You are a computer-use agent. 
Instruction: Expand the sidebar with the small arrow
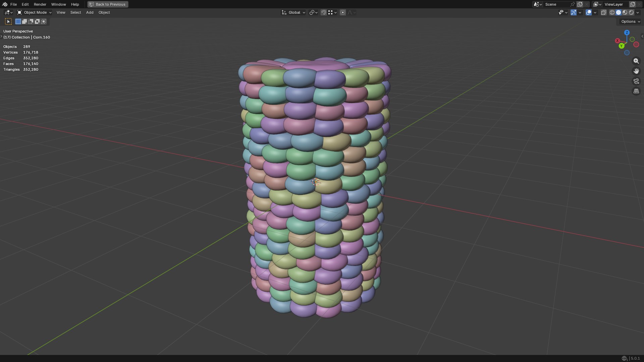(642, 36)
